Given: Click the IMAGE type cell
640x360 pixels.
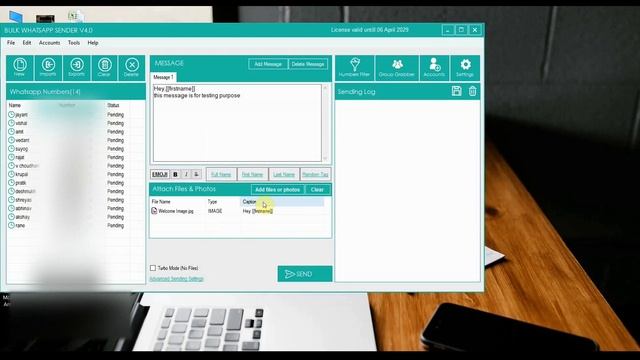Looking at the screenshot, I should coord(215,211).
